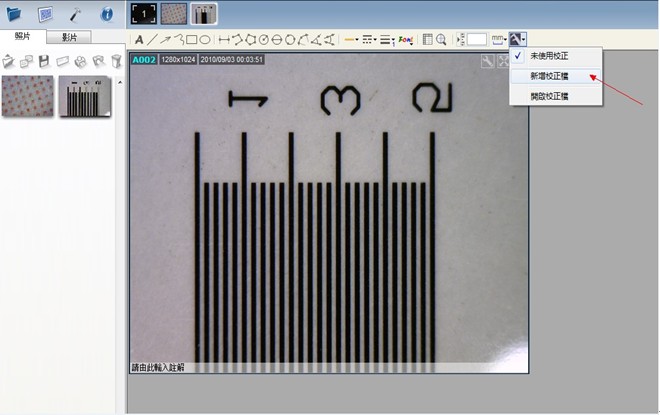Select the ruler scale photo thumbnail
The width and height of the screenshot is (660, 415).
tap(85, 97)
